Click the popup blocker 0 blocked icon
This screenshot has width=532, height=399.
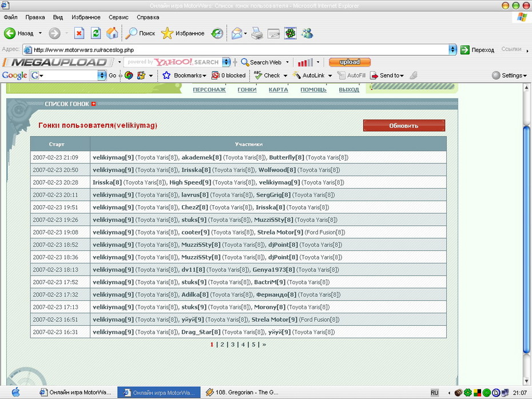pyautogui.click(x=216, y=75)
